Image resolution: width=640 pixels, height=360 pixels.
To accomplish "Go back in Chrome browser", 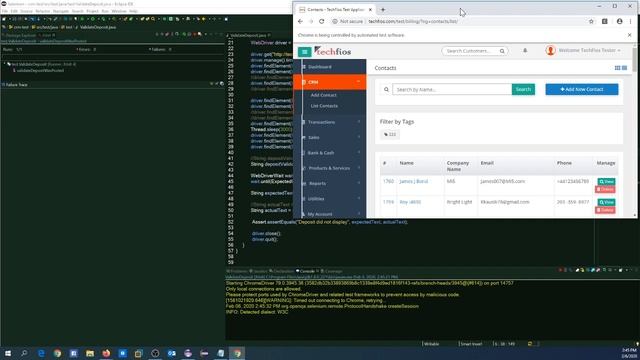I will tap(300, 21).
